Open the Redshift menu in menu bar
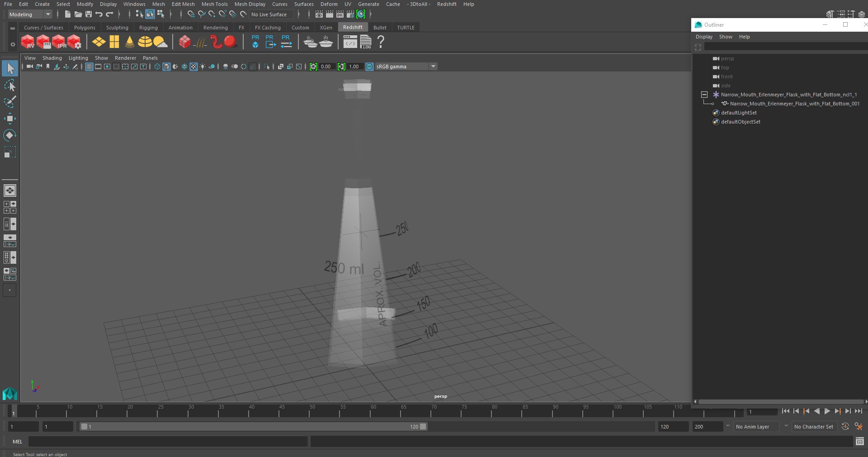Image resolution: width=868 pixels, height=457 pixels. (447, 4)
